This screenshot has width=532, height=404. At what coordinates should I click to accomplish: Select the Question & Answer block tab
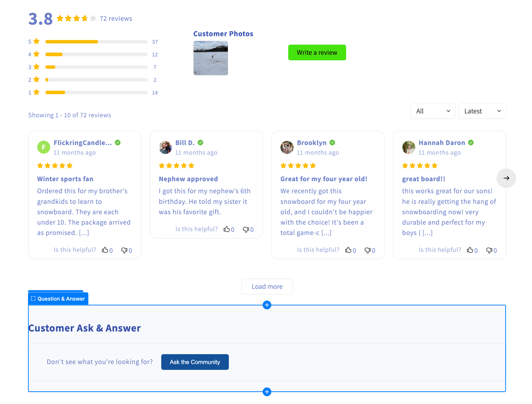(58, 299)
